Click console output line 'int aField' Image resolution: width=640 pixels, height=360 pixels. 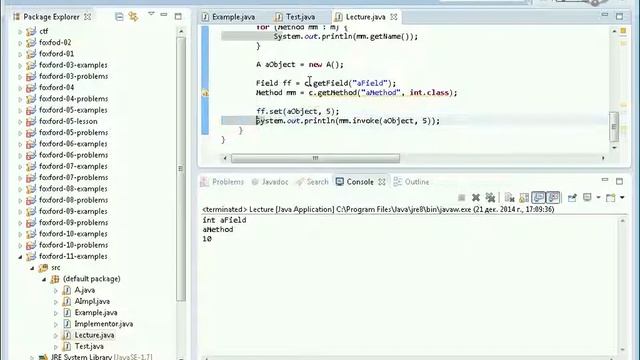tap(224, 220)
